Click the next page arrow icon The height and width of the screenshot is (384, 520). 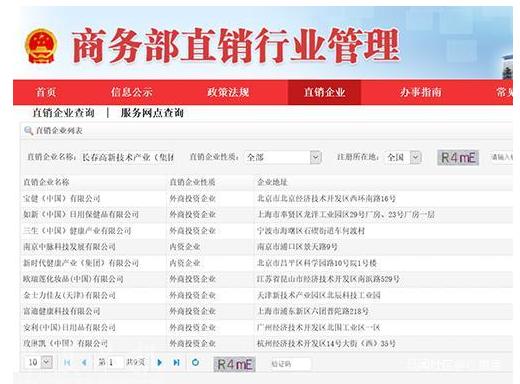(160, 362)
